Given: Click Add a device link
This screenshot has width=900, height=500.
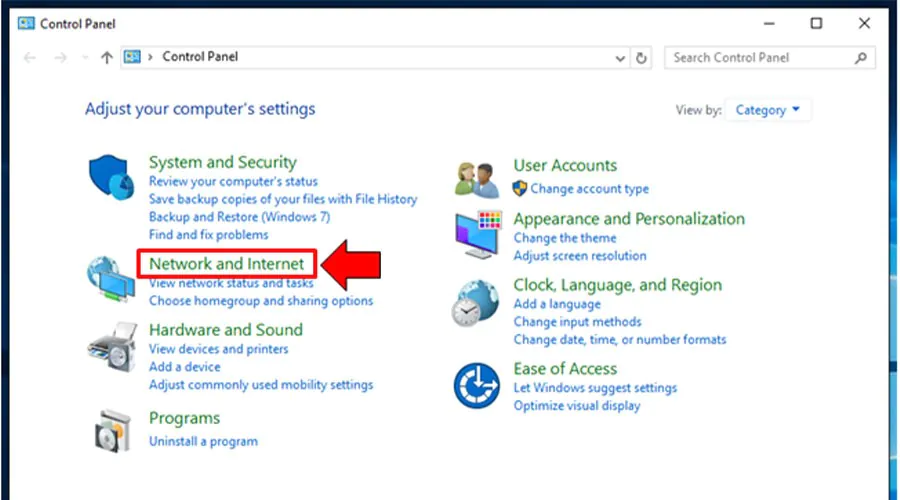Looking at the screenshot, I should 184,367.
